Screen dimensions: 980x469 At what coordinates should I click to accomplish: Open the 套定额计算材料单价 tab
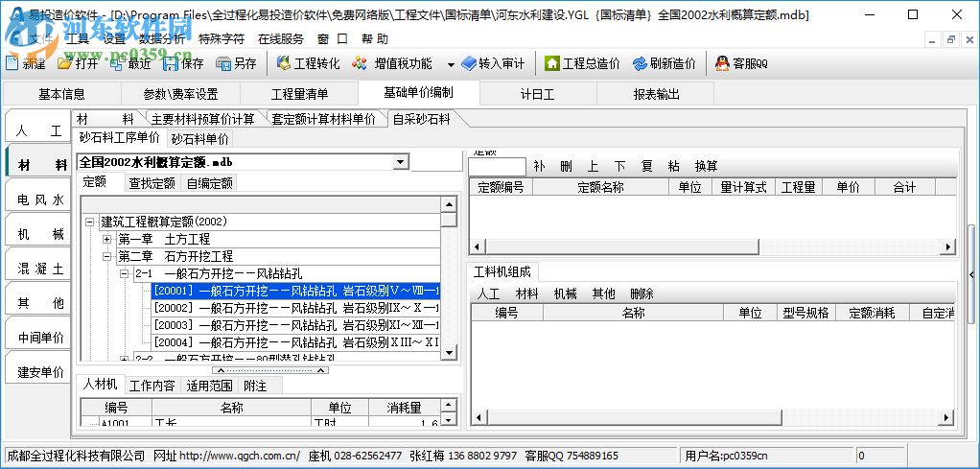pyautogui.click(x=324, y=119)
